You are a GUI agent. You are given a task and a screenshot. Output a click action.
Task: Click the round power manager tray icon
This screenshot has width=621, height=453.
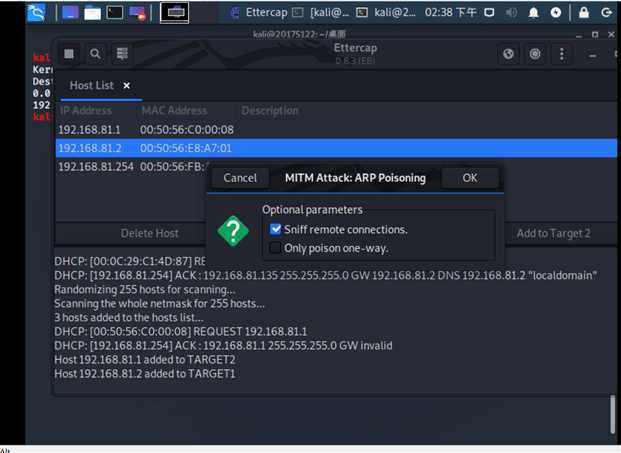point(556,13)
